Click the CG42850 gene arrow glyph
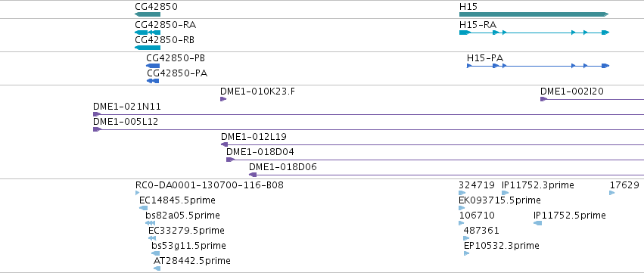This screenshot has width=644, height=273. [148, 14]
